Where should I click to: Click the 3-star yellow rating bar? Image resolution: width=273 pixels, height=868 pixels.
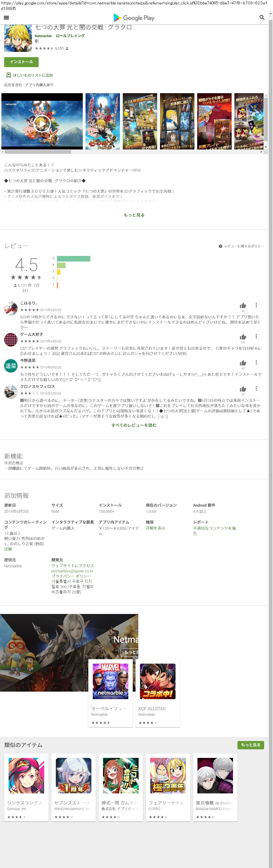click(58, 272)
